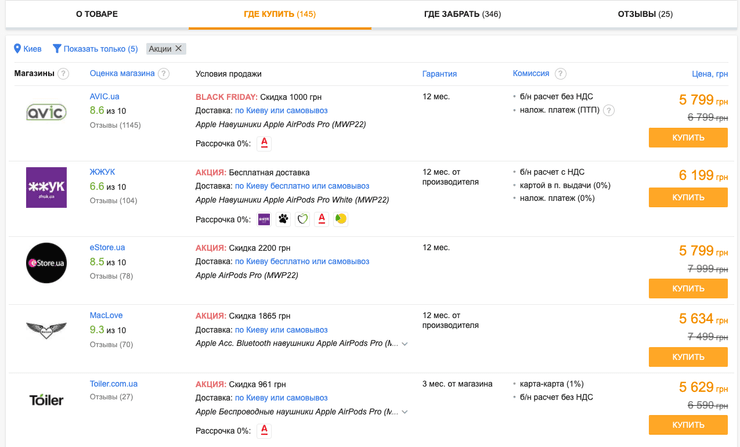This screenshot has height=447, width=740.
Task: Click purple installment icon in ЖЖУК row
Action: [x=264, y=219]
